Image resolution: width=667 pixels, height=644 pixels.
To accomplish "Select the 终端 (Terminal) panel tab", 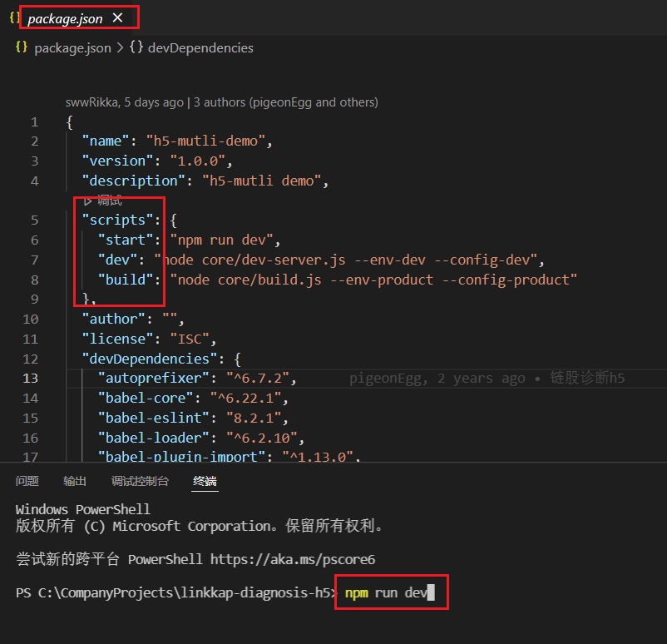I will tap(205, 481).
